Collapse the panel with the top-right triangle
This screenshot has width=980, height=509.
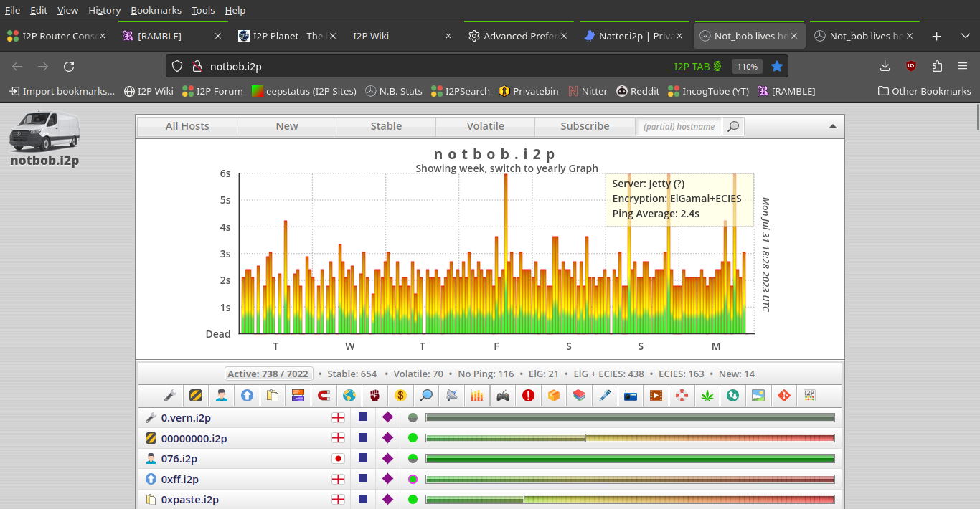(832, 127)
